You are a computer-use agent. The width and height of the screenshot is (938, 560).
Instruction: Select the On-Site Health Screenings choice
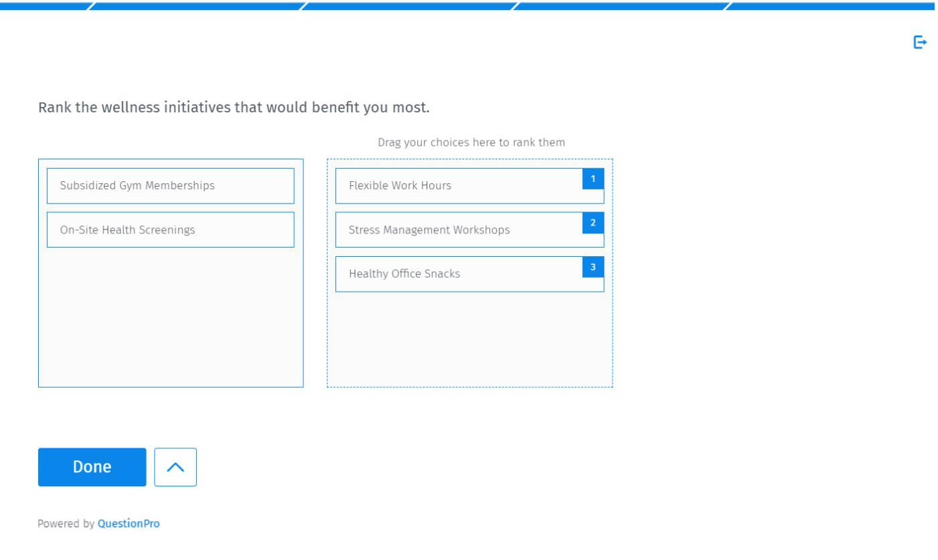pos(170,230)
